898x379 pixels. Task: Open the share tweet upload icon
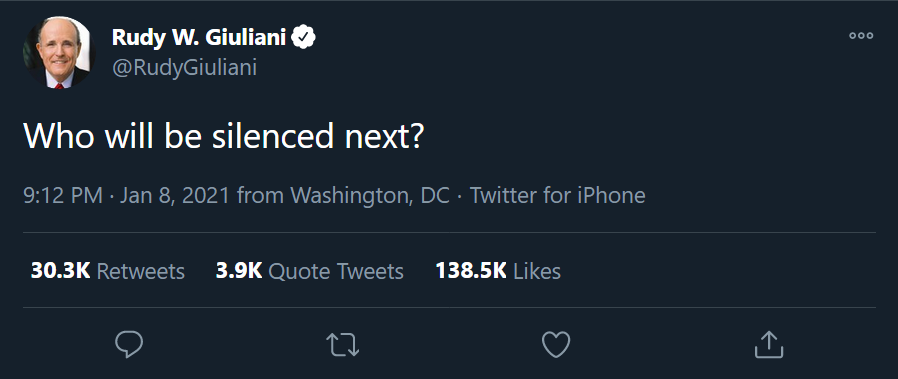tap(769, 344)
